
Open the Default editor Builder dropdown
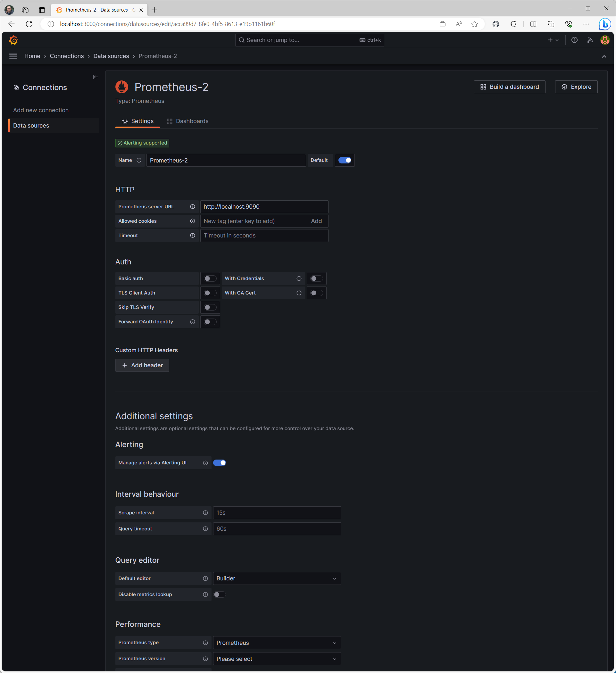(277, 578)
